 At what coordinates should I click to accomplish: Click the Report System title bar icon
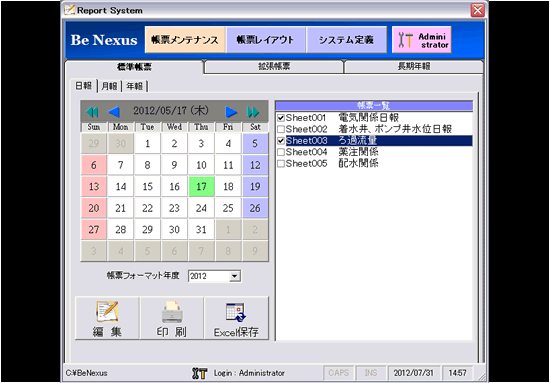pyautogui.click(x=69, y=10)
